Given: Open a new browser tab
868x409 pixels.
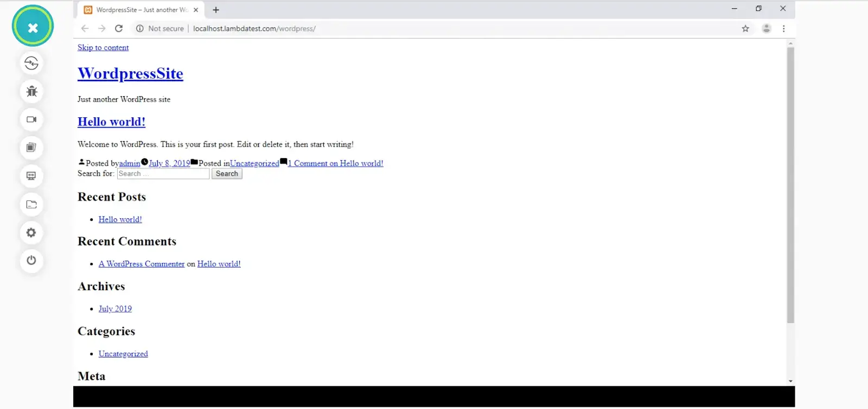Looking at the screenshot, I should click(216, 10).
